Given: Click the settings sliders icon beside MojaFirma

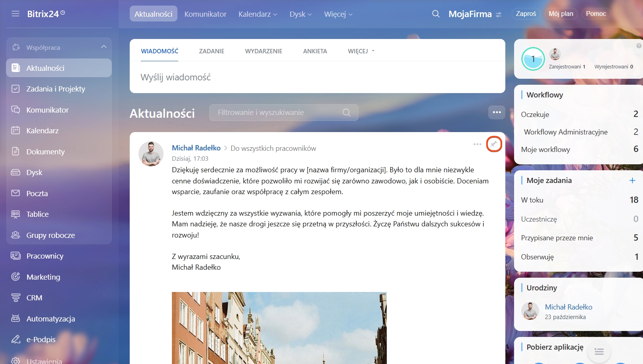Looking at the screenshot, I should 499,15.
